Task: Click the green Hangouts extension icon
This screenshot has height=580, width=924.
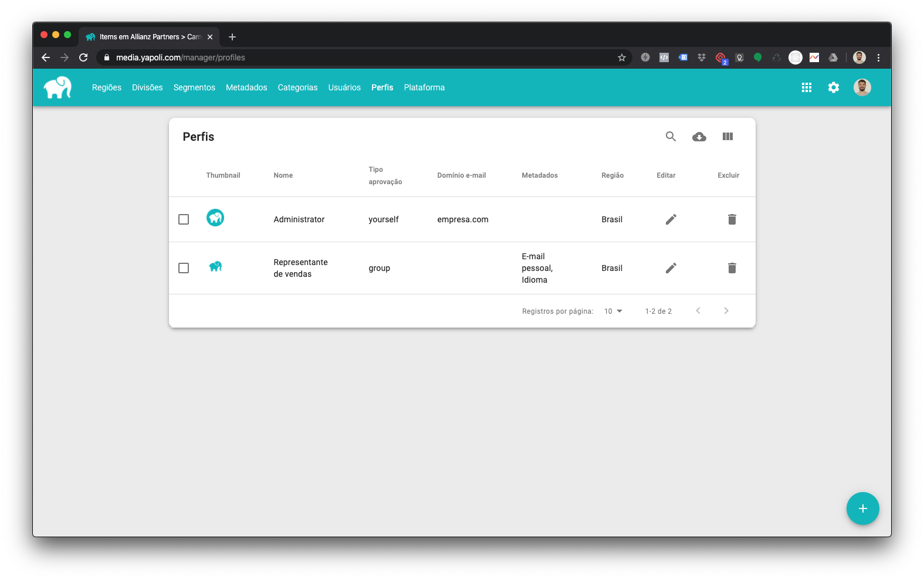Action: [x=758, y=57]
